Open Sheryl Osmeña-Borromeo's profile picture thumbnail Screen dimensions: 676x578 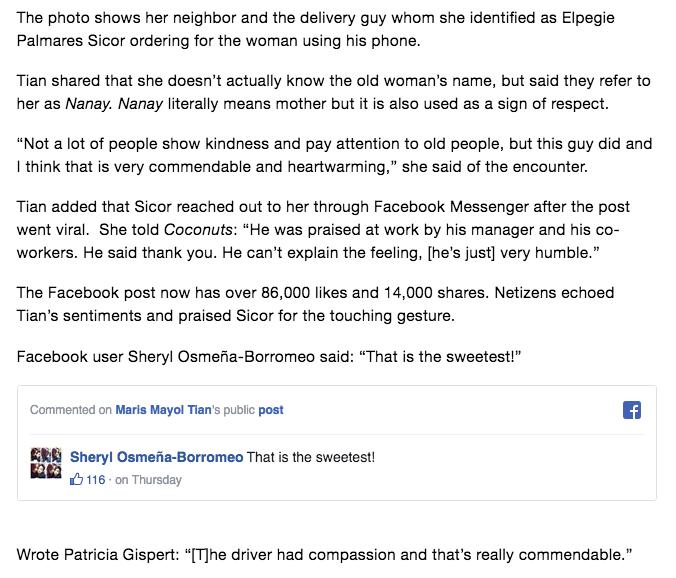point(46,463)
